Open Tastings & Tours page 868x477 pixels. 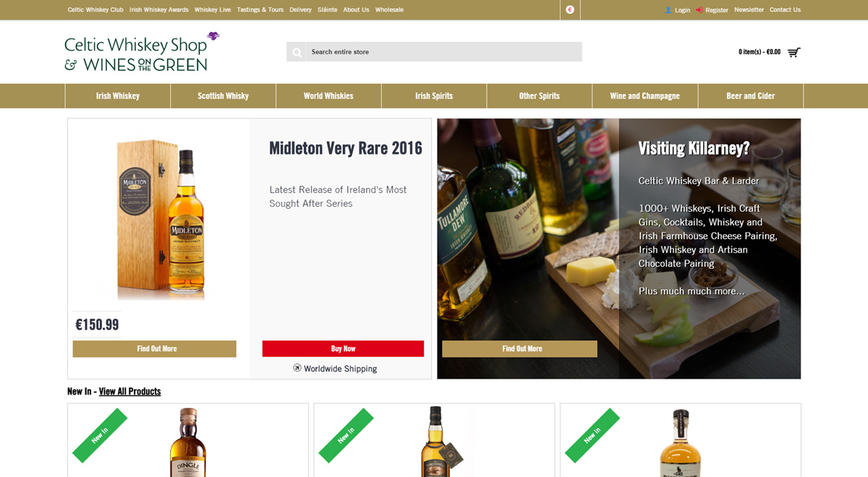[x=260, y=10]
